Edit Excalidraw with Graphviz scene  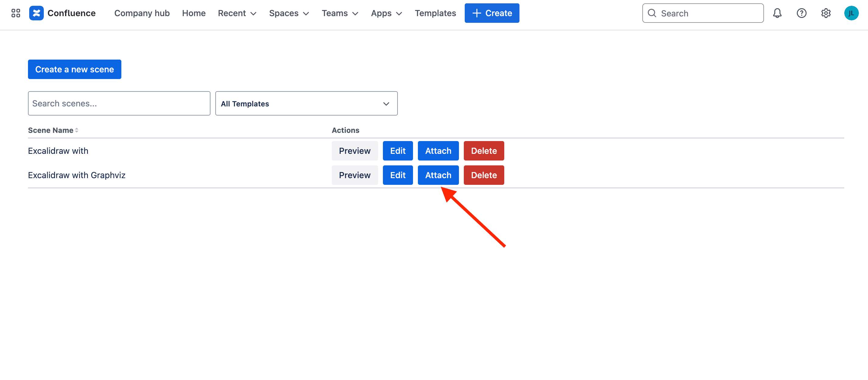click(x=398, y=175)
